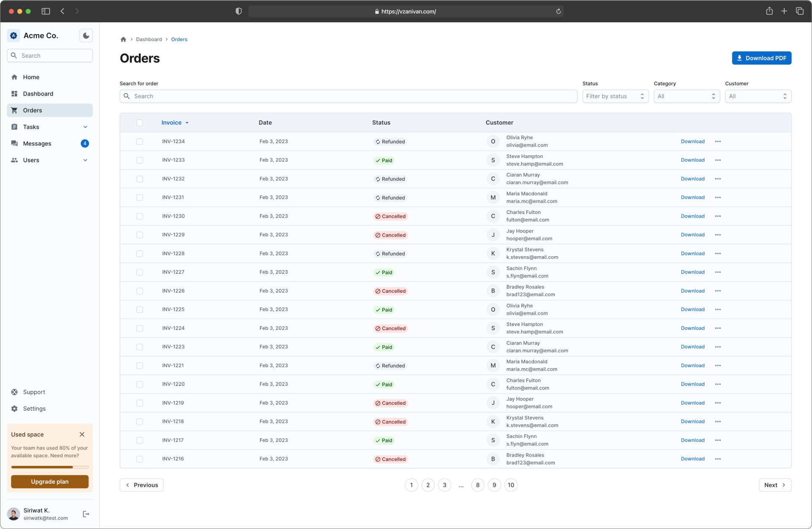Open more options for INV-1234
812x529 pixels.
[x=718, y=142]
